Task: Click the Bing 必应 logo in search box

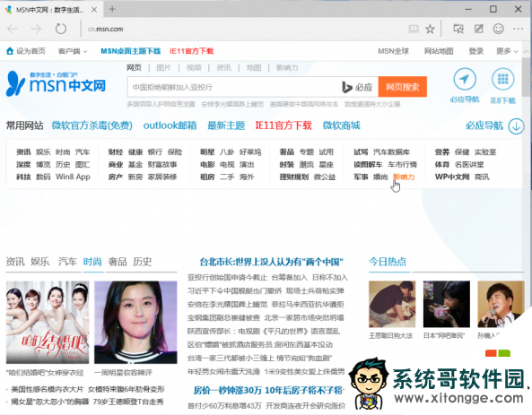Action: point(357,87)
